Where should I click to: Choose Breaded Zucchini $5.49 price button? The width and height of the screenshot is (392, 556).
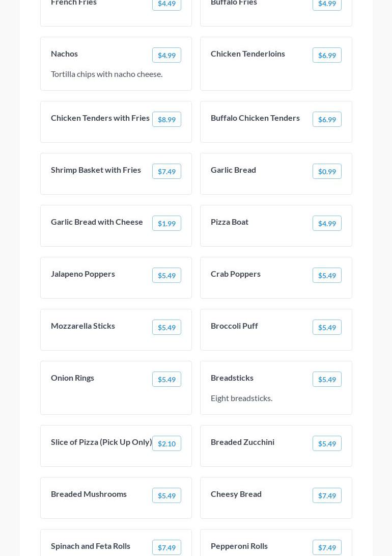(x=327, y=443)
